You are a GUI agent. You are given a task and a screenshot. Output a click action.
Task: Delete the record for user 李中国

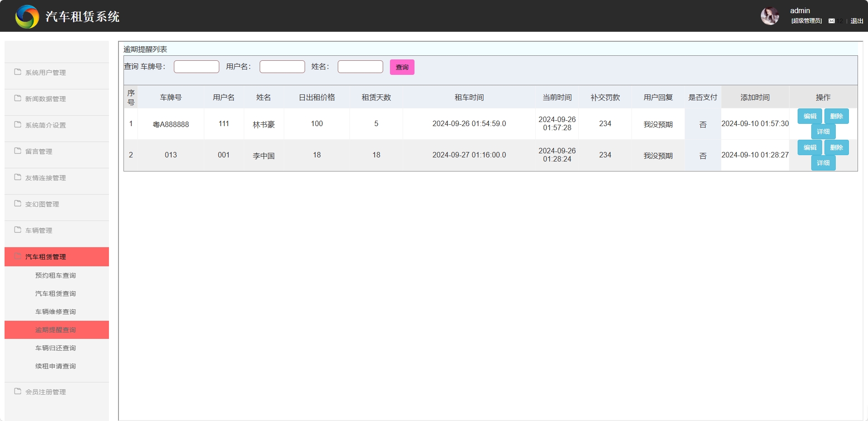tap(836, 147)
